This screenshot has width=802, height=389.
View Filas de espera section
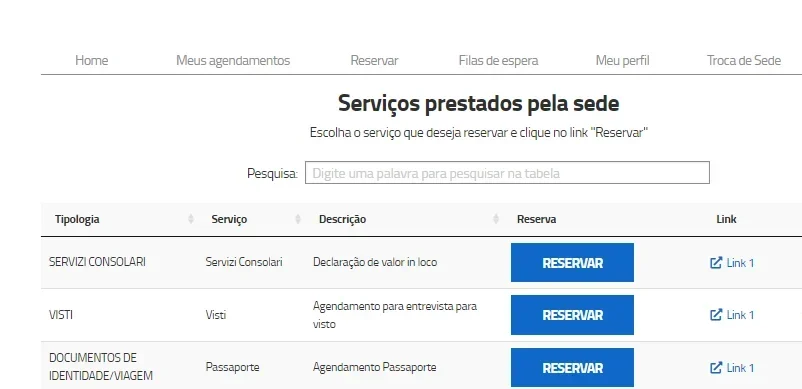tap(498, 60)
